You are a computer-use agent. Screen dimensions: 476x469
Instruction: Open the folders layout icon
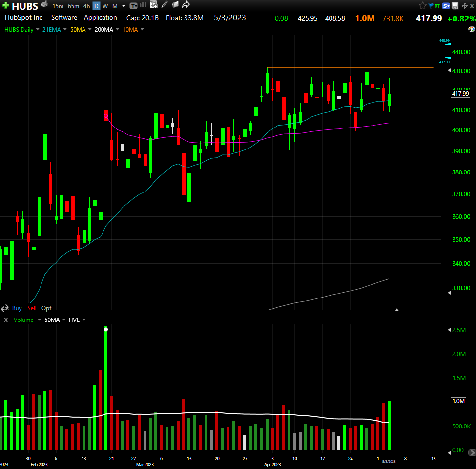175,4
